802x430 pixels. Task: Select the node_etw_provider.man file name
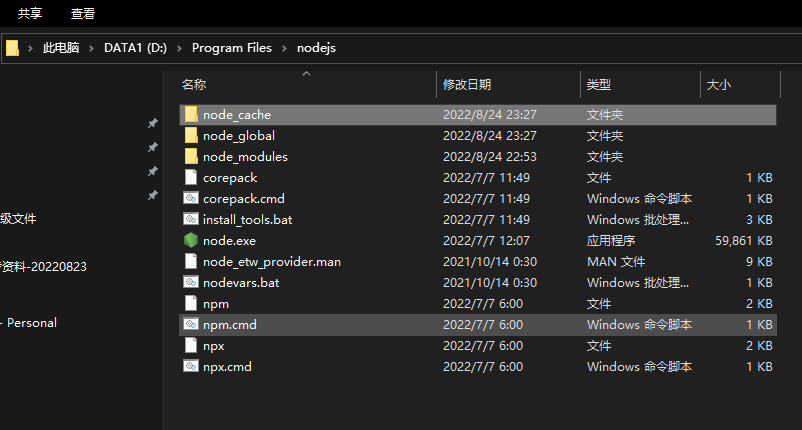click(272, 262)
